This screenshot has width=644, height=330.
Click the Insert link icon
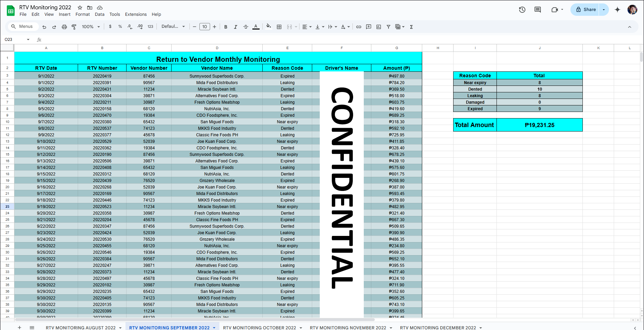[359, 27]
